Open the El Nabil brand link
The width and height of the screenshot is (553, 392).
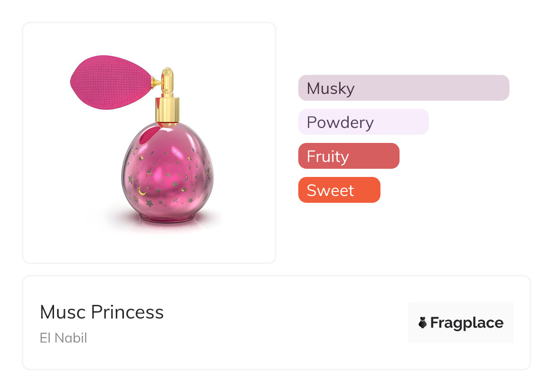click(63, 338)
